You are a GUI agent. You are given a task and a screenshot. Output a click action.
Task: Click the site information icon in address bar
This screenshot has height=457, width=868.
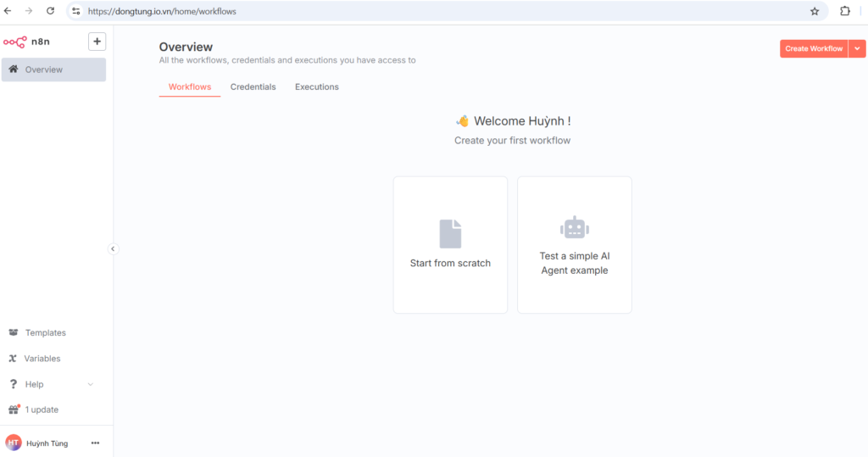tap(76, 11)
